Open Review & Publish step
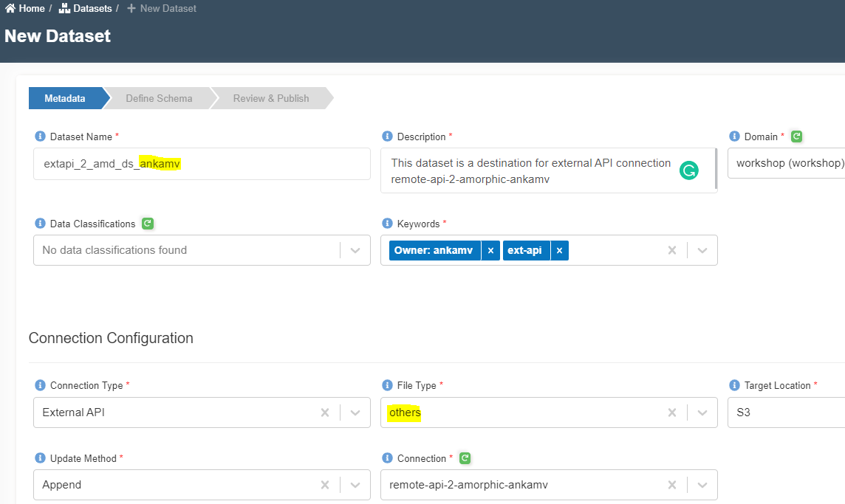This screenshot has height=504, width=845. click(271, 99)
